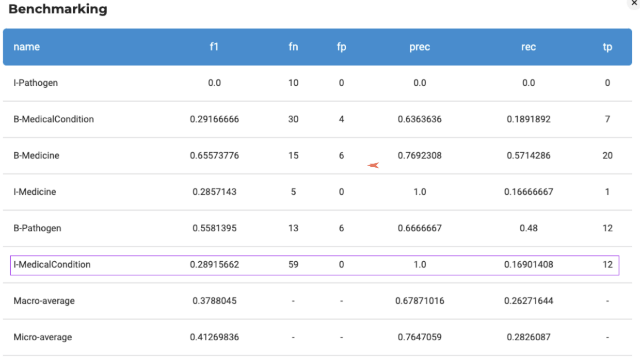Click the highlighted I-MedicalCondition row name
The width and height of the screenshot is (640, 364).
(52, 265)
